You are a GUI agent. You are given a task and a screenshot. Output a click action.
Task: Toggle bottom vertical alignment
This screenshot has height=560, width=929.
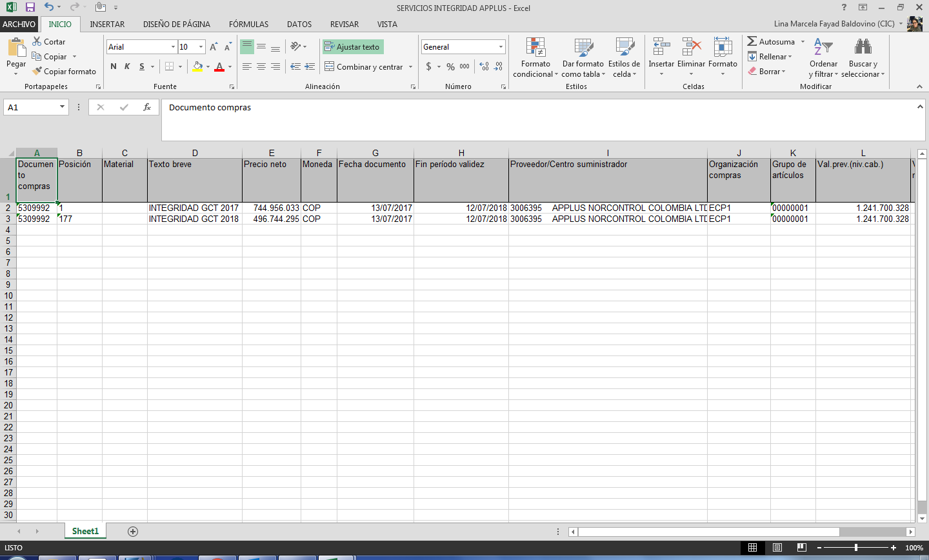tap(275, 47)
